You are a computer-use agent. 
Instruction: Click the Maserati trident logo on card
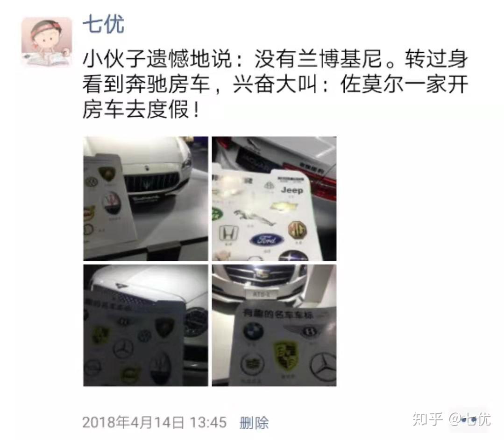tap(112, 203)
